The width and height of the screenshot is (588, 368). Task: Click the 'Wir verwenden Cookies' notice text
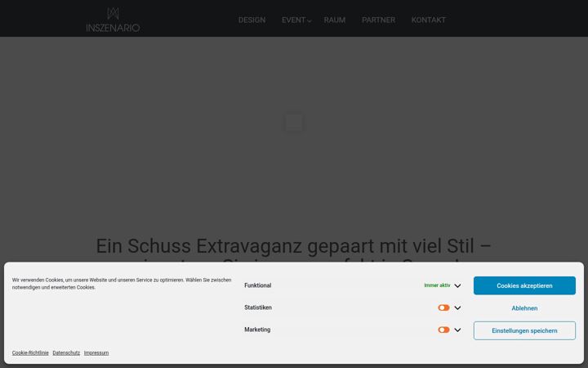pyautogui.click(x=122, y=284)
